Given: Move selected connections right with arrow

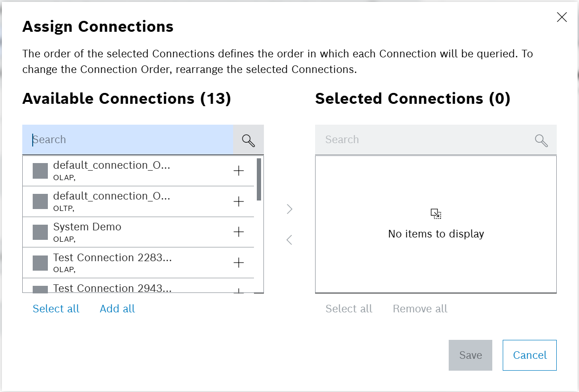Looking at the screenshot, I should point(289,209).
